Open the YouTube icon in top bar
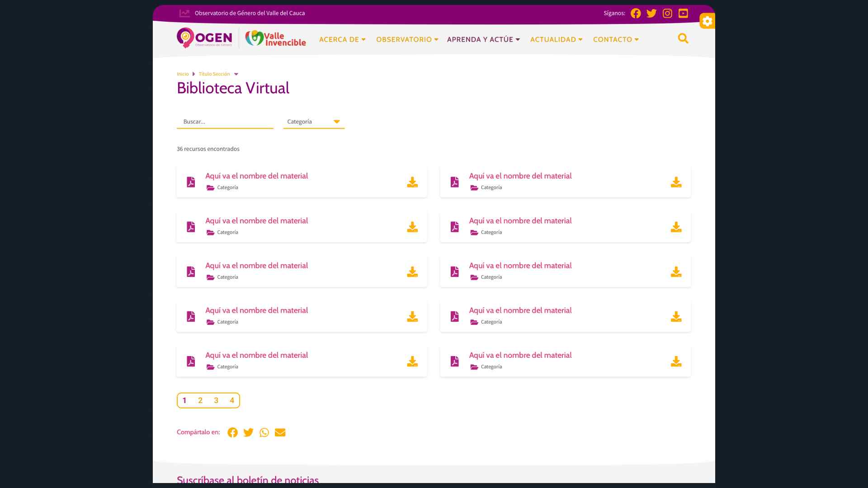 click(x=683, y=13)
